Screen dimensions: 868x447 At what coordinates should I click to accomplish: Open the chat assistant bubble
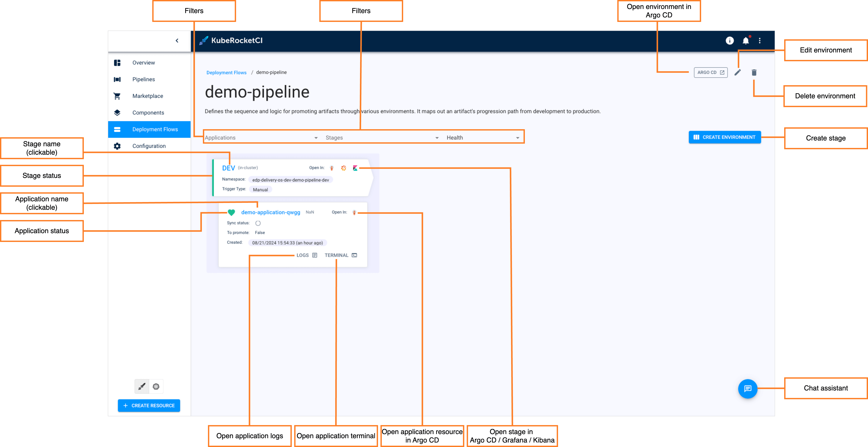tap(748, 389)
